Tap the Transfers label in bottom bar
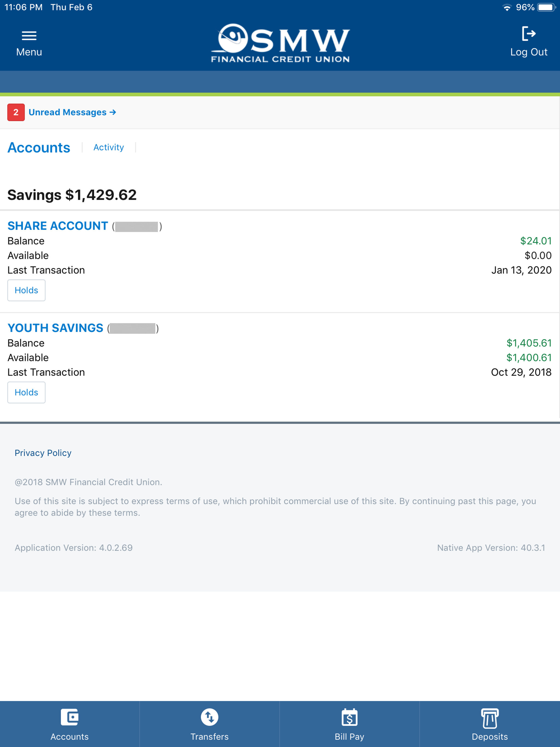The image size is (560, 747). [x=209, y=737]
